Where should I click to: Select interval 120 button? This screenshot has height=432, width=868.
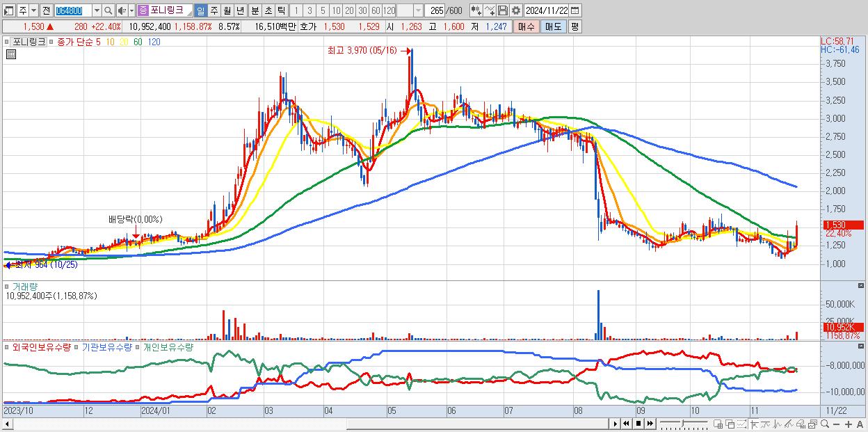(389, 10)
